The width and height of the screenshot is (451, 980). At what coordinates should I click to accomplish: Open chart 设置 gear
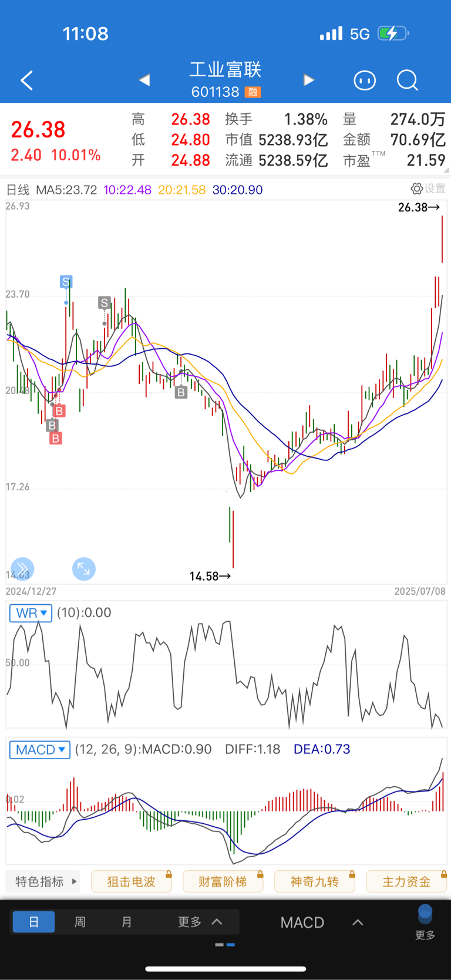(x=428, y=188)
